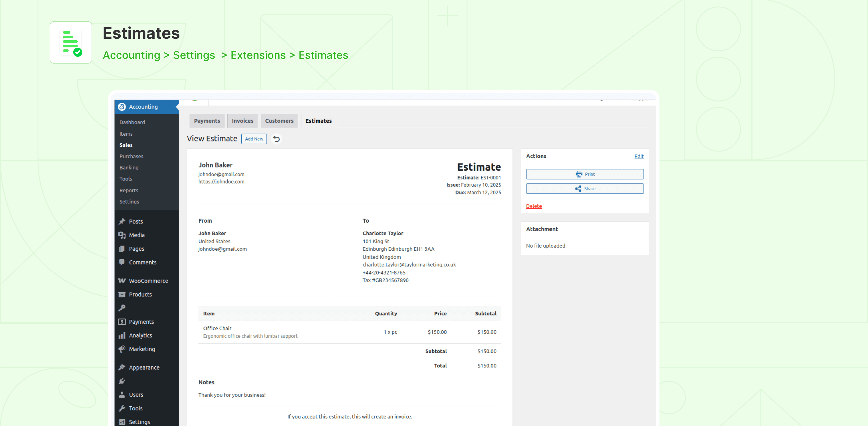The height and width of the screenshot is (426, 868).
Task: Click the red Delete link
Action: coord(534,206)
